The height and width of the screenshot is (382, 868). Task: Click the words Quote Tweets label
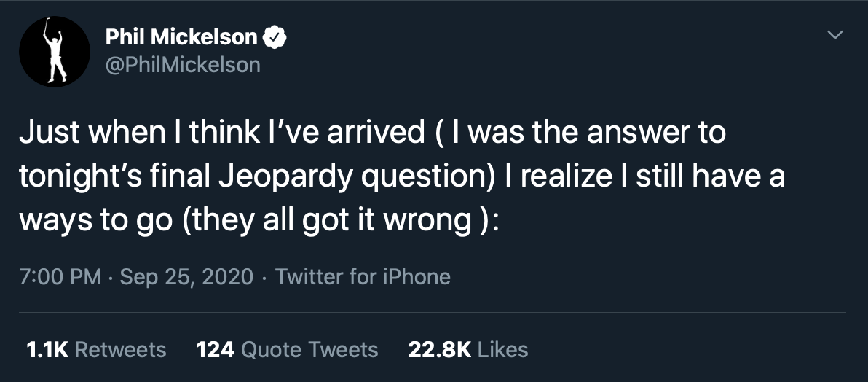310,349
